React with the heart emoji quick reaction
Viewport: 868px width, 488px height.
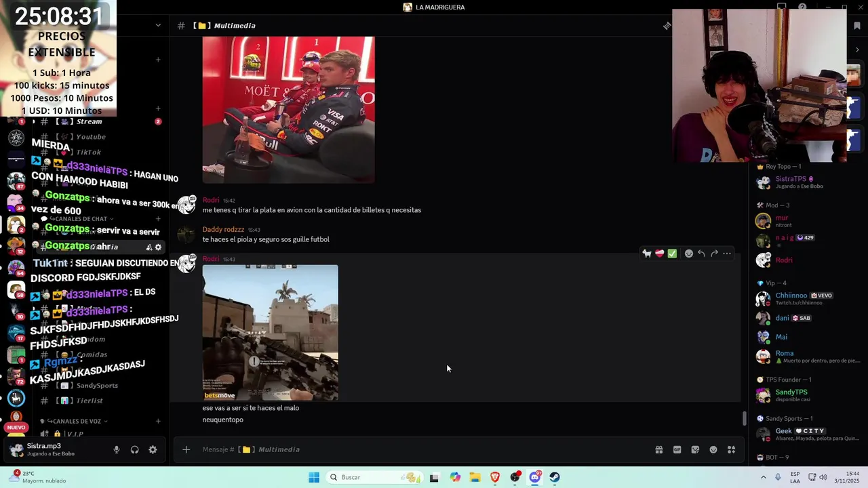point(659,253)
